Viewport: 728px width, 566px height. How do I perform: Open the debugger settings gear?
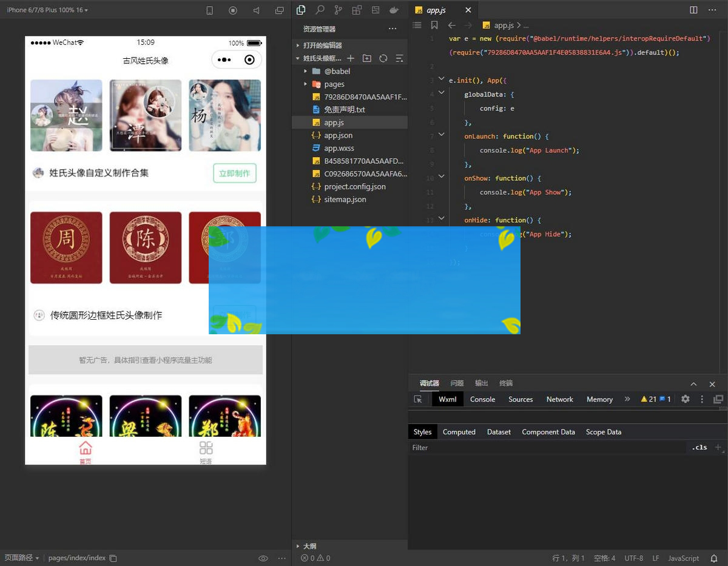[686, 399]
